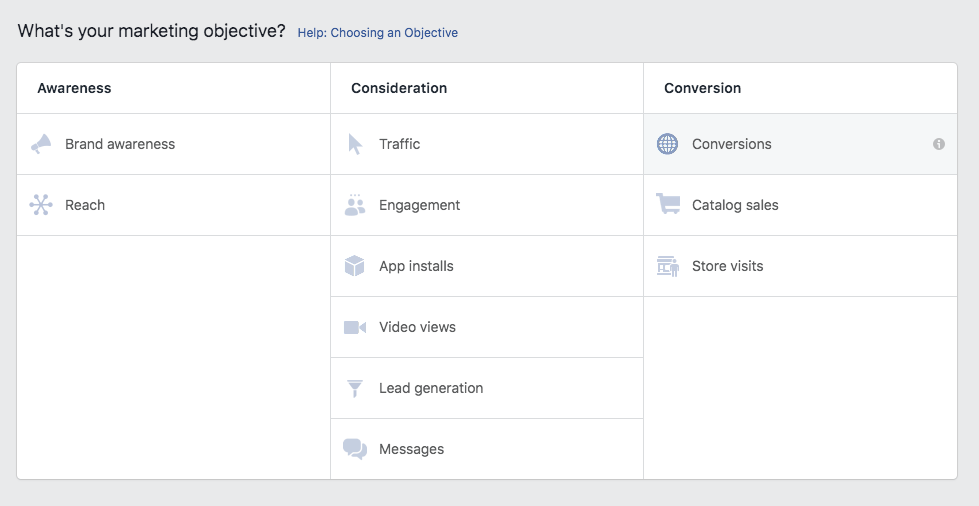Open the Conversions info tooltip icon
This screenshot has height=506, width=979.
click(939, 144)
